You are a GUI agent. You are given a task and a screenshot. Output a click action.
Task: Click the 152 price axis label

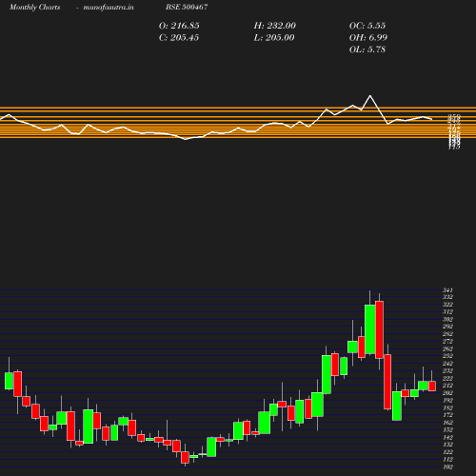point(447,429)
